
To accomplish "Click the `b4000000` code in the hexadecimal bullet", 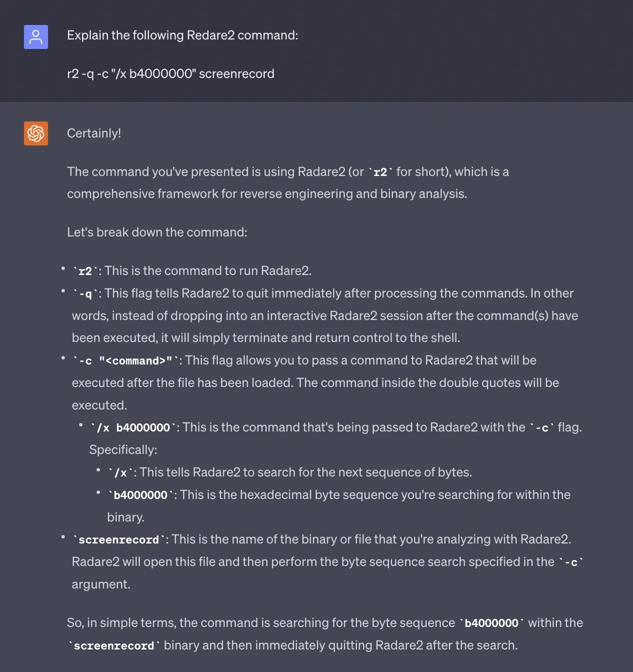I will [x=140, y=495].
